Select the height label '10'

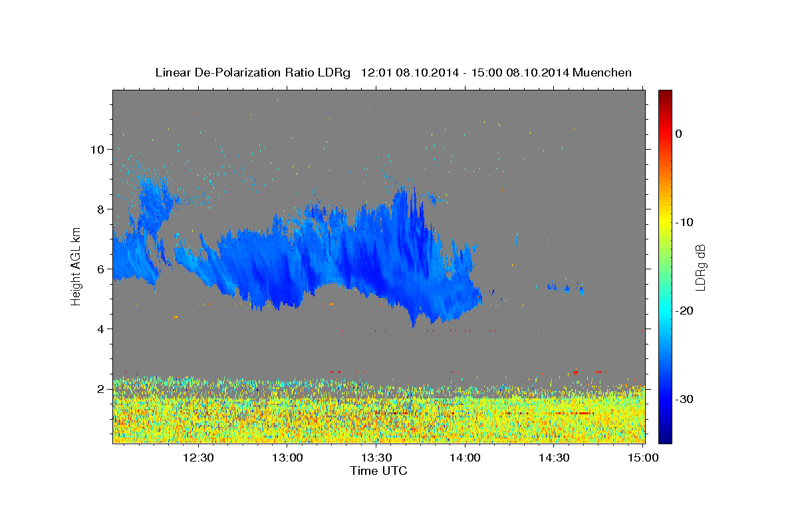pyautogui.click(x=97, y=149)
